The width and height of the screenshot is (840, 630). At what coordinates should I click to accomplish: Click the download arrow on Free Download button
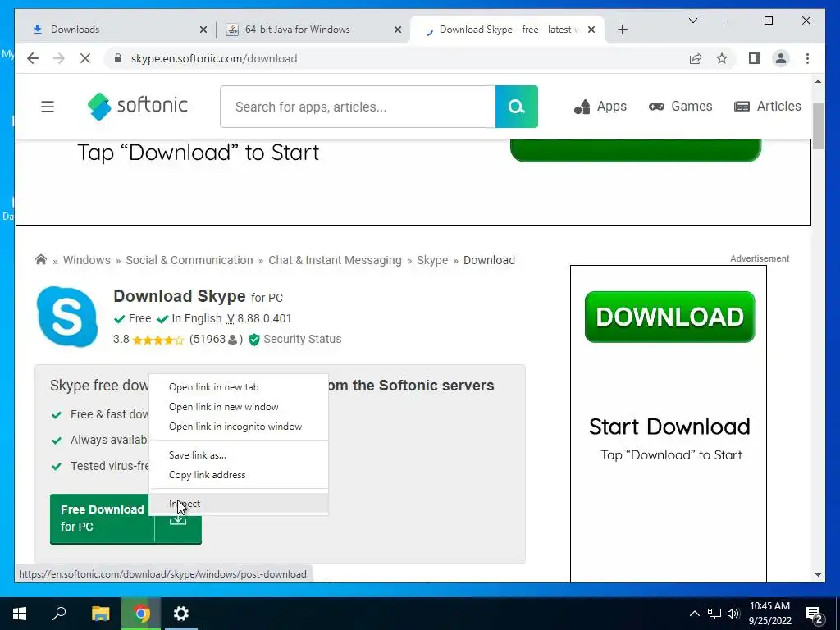178,518
